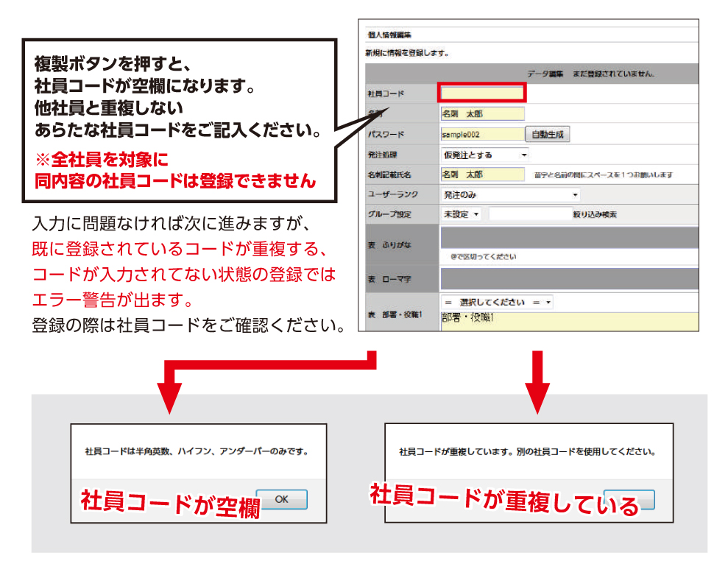Select the 表 ローマ字 gray input area
Screen dimensions: 728x575
568,279
